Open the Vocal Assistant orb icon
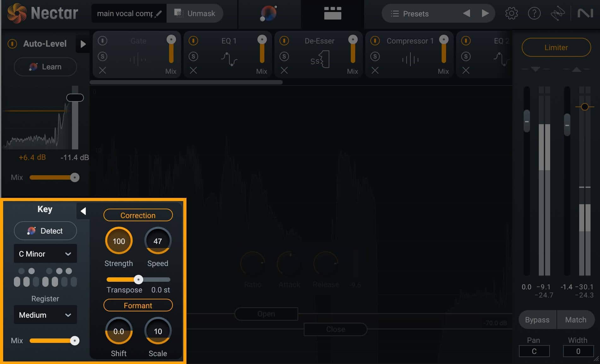Image resolution: width=600 pixels, height=364 pixels. tap(268, 14)
